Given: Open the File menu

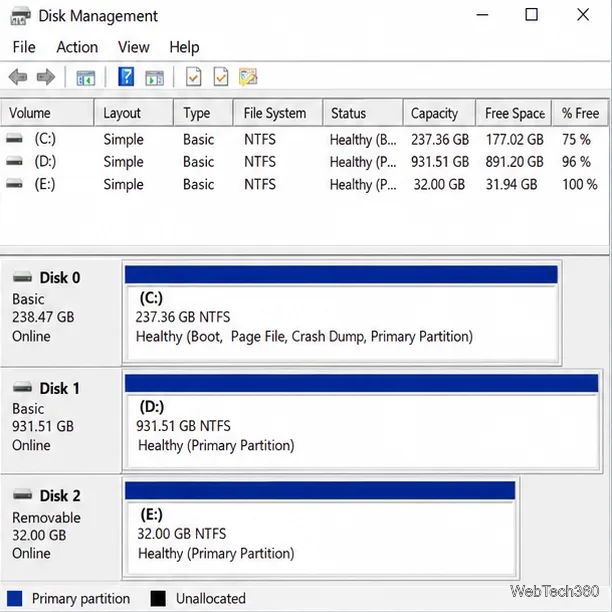Looking at the screenshot, I should [x=24, y=47].
